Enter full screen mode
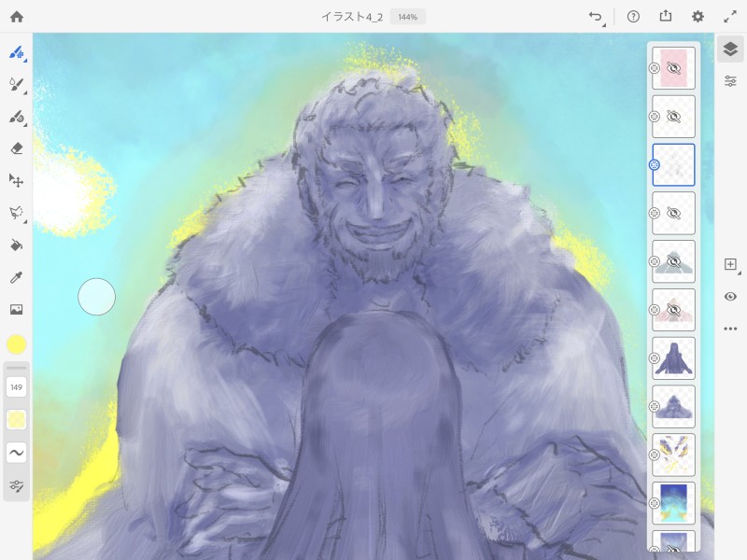Viewport: 747px width, 560px height. (x=730, y=17)
